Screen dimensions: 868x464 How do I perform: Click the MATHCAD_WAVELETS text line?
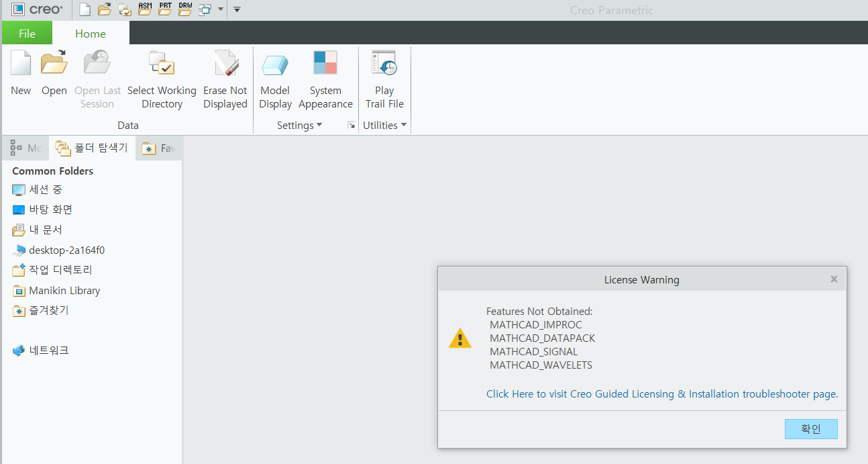[x=541, y=365]
